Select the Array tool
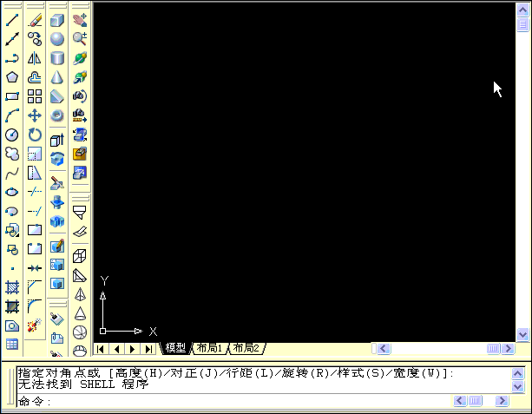This screenshot has width=532, height=414. (x=35, y=96)
